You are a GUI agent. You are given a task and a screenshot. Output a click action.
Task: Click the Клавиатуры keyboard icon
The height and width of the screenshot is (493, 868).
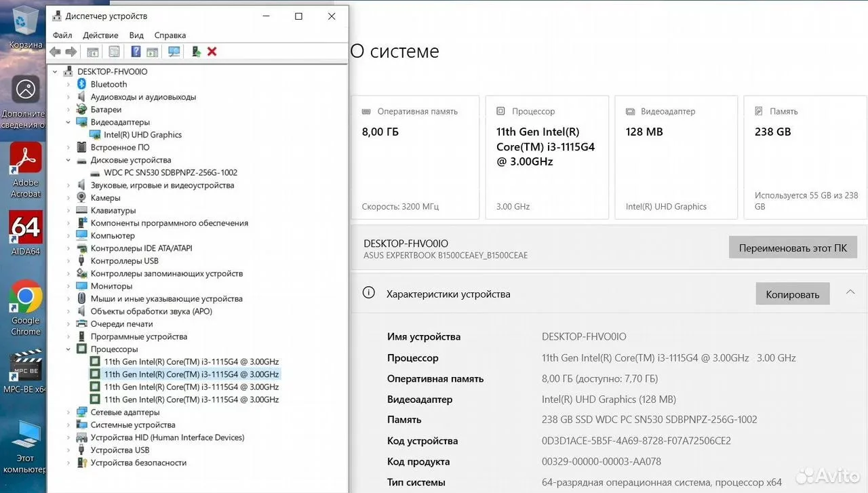81,210
